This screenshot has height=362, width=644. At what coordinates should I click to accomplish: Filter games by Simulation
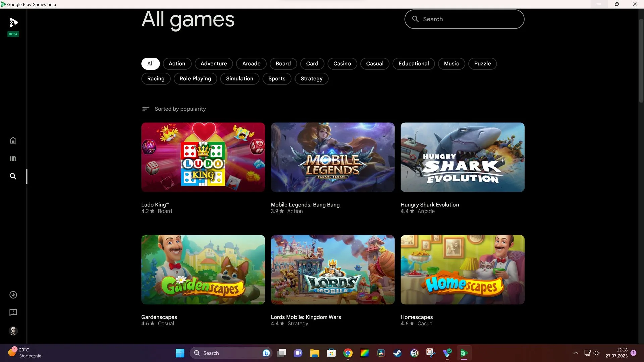239,79
